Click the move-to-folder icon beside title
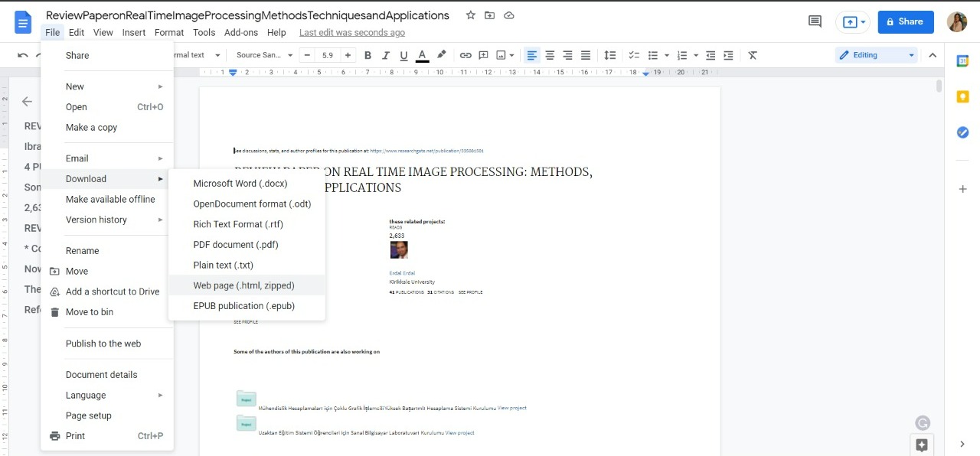980x456 pixels. [x=490, y=15]
